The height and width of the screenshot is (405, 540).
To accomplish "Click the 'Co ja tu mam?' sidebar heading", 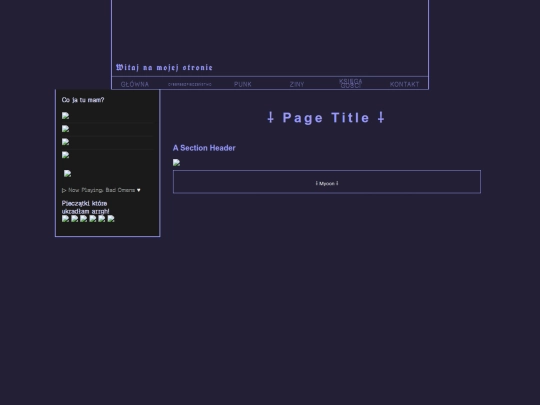I will click(x=83, y=100).
